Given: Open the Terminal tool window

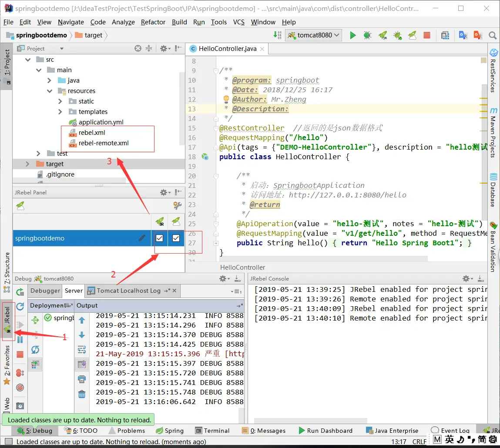Looking at the screenshot, I should pyautogui.click(x=212, y=431).
